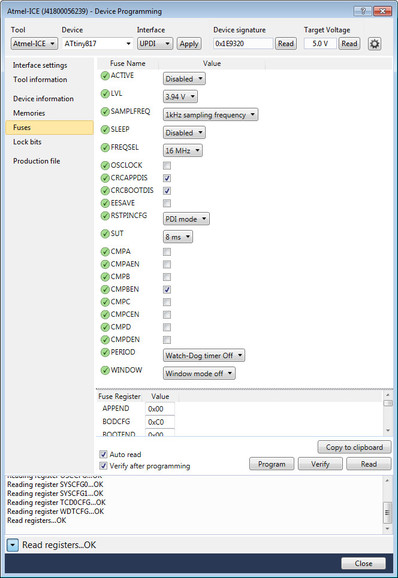Click the APPEND register value field

[160, 409]
